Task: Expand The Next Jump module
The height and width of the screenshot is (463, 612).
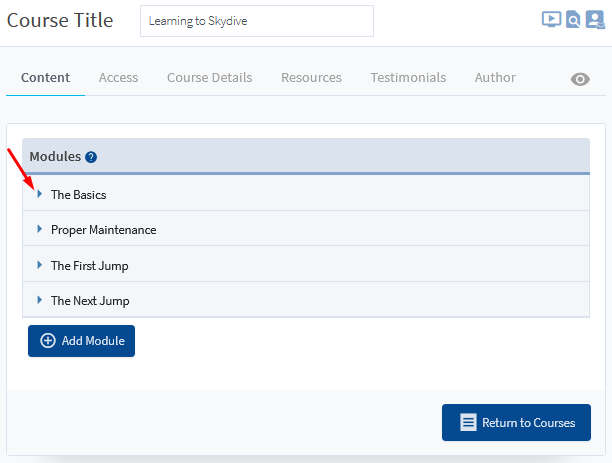Action: tap(39, 300)
